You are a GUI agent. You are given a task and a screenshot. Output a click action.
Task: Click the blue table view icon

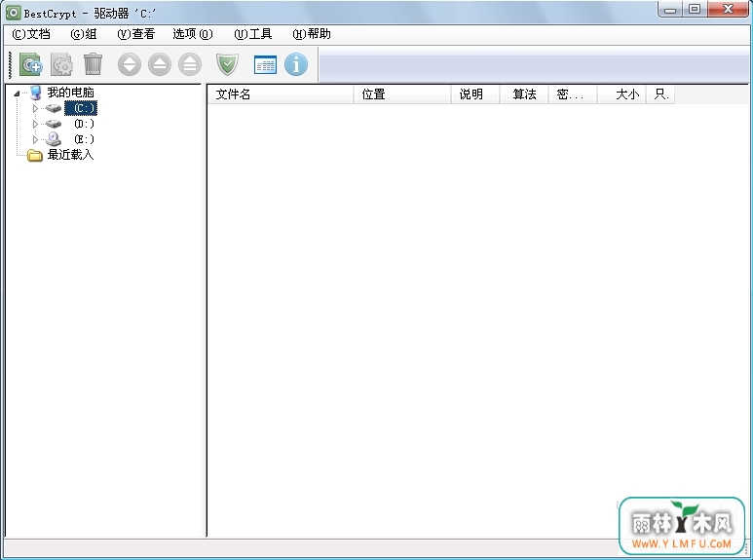[x=265, y=65]
